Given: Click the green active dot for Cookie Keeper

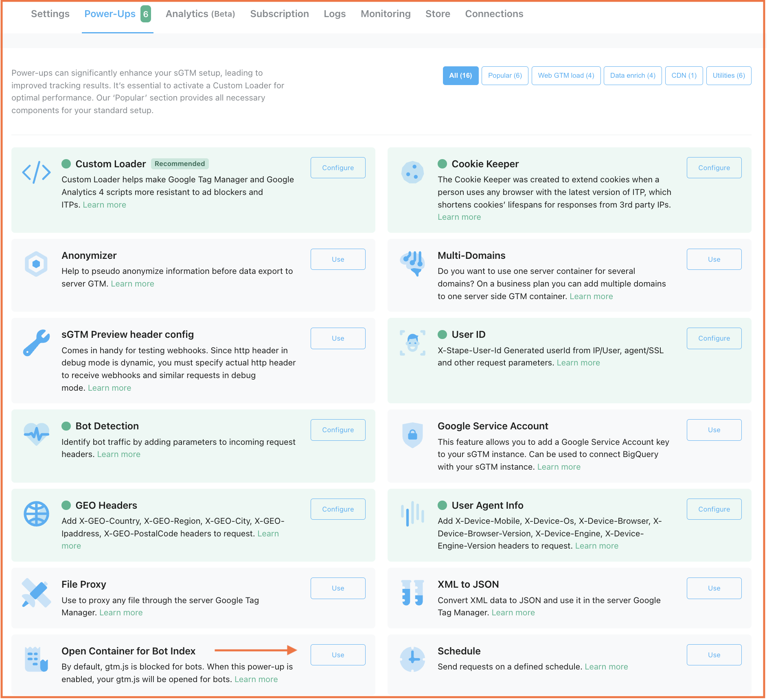Looking at the screenshot, I should pos(443,164).
